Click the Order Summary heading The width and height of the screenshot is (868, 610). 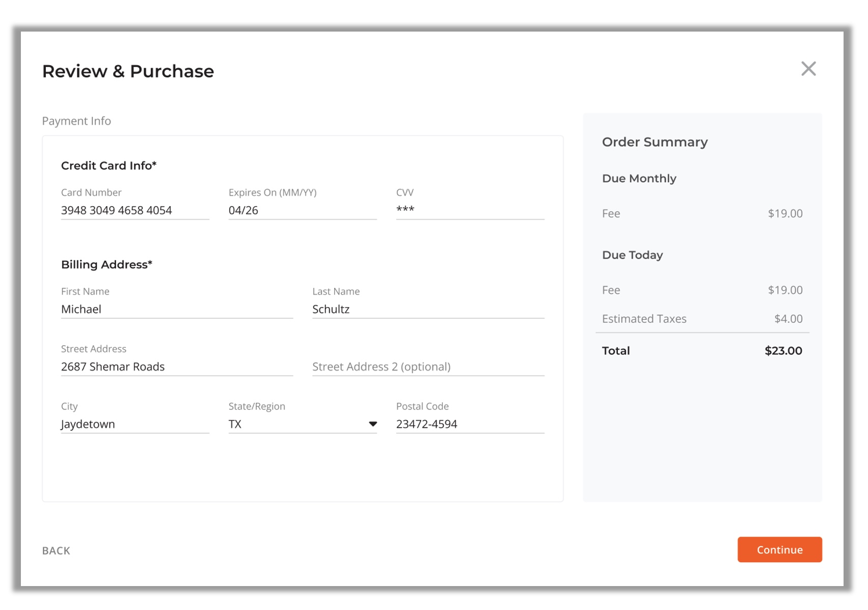click(x=655, y=142)
